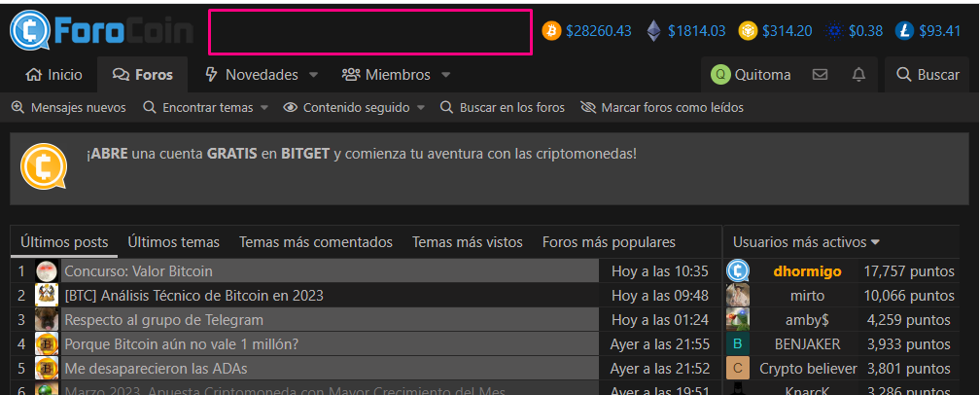980x395 pixels.
Task: Expand the Miembros dropdown arrow
Action: (x=445, y=75)
